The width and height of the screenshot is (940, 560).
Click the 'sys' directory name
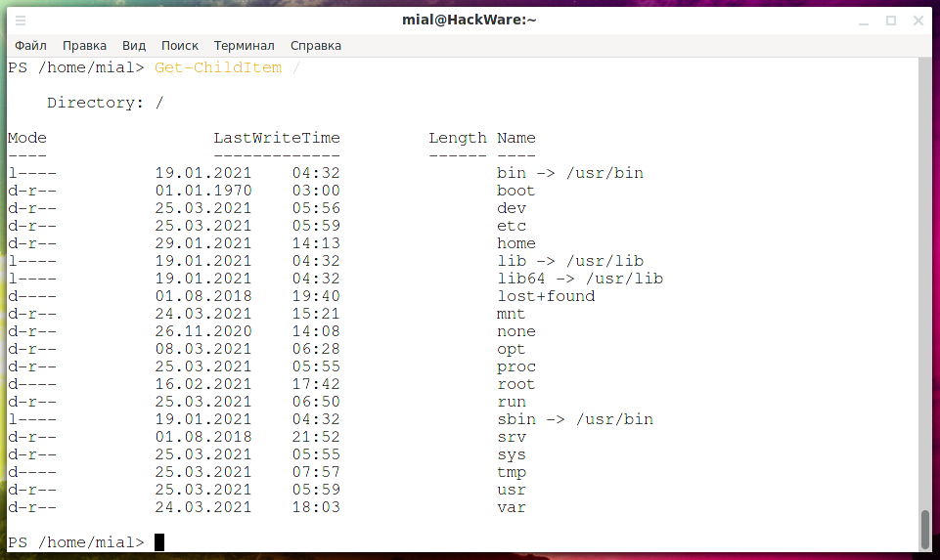coord(512,454)
